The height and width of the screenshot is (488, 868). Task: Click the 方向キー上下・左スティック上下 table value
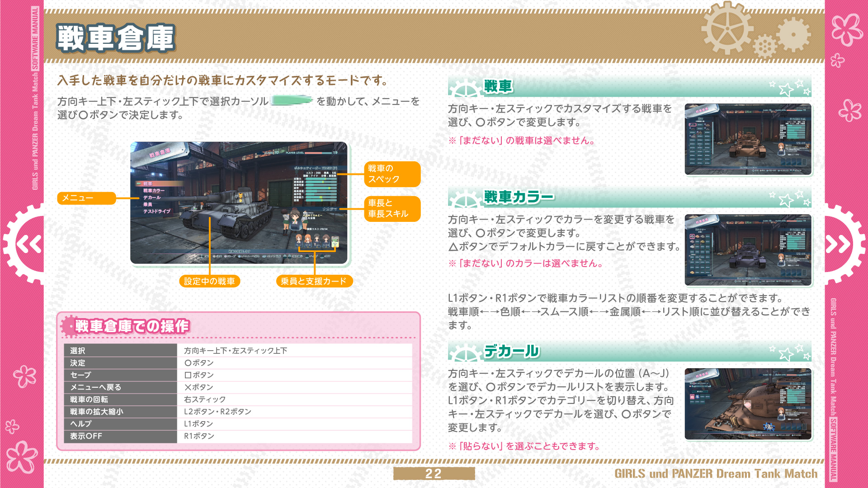(x=236, y=351)
